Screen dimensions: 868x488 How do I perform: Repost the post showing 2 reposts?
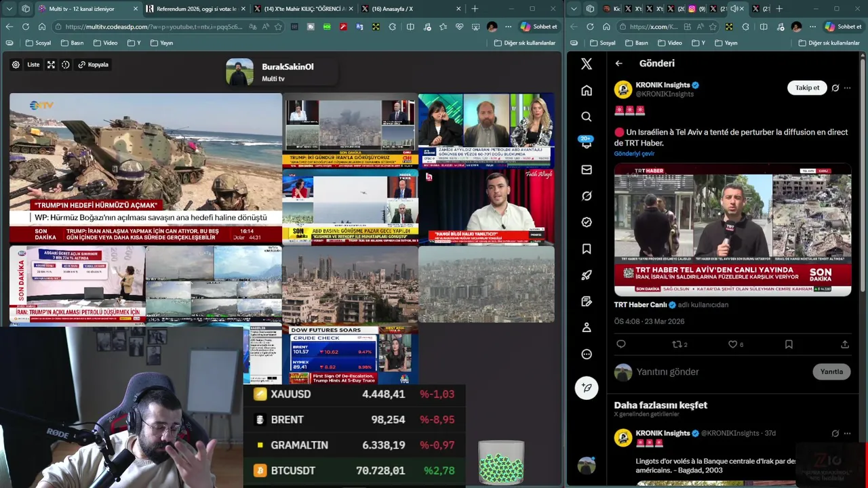pos(679,344)
